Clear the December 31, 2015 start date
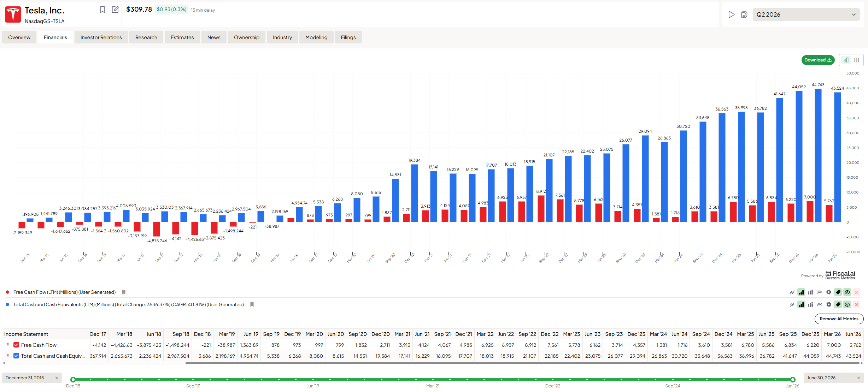868x392 pixels. tap(57, 378)
